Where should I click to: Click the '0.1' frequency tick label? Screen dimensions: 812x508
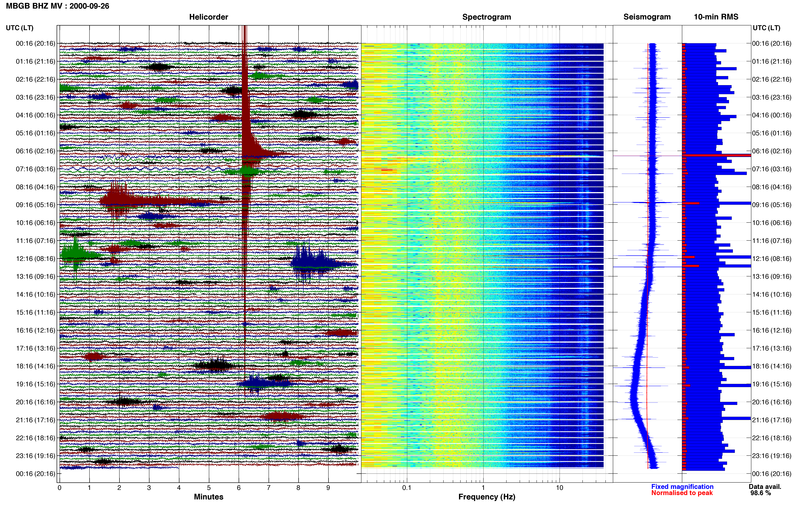click(407, 487)
